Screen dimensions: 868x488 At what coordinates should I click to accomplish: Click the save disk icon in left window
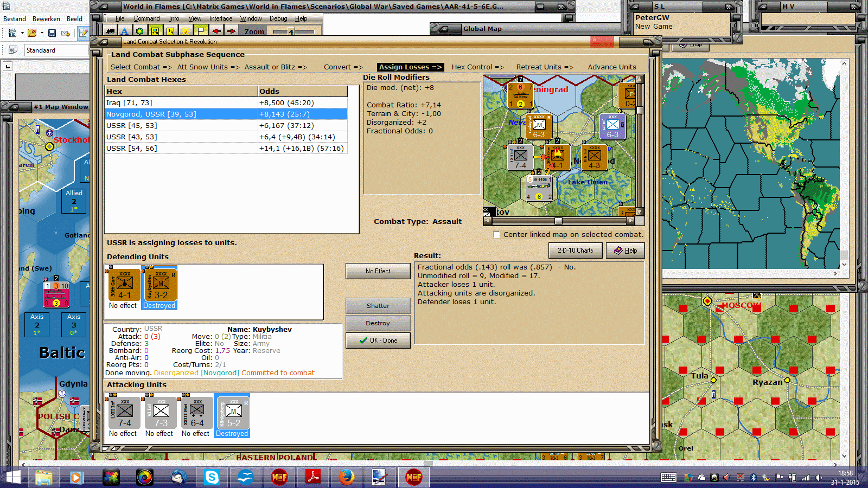[52, 33]
